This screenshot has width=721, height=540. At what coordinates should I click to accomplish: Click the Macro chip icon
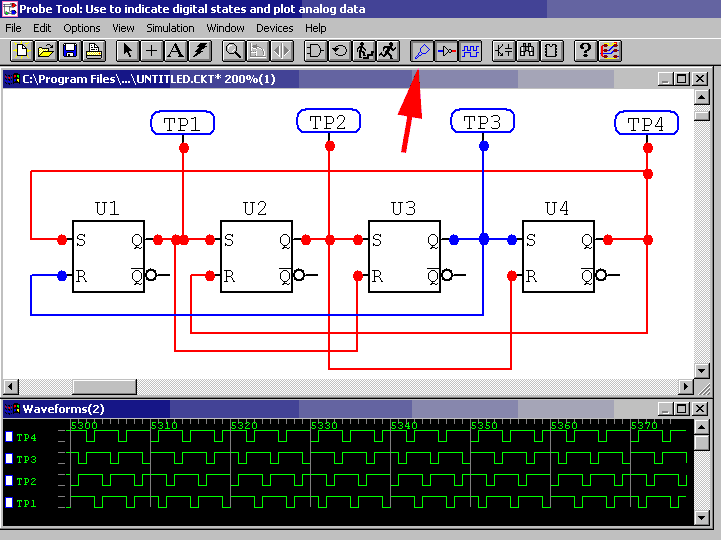point(551,51)
